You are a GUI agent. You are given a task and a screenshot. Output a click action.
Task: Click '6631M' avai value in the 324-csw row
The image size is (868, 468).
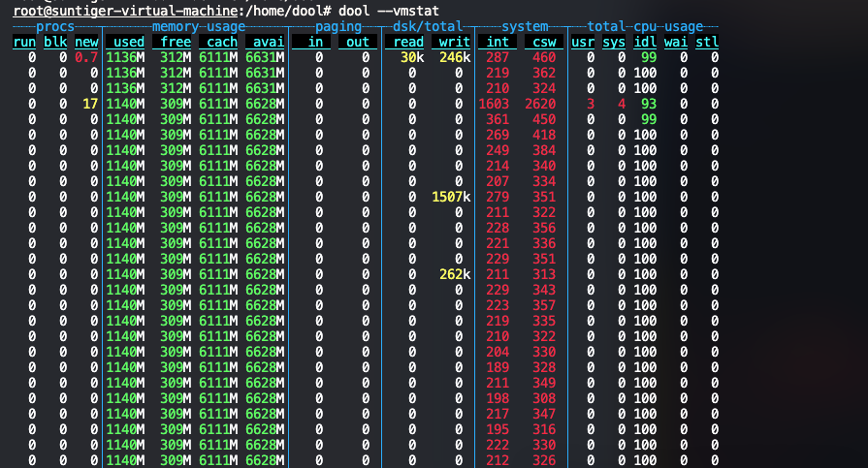(265, 88)
